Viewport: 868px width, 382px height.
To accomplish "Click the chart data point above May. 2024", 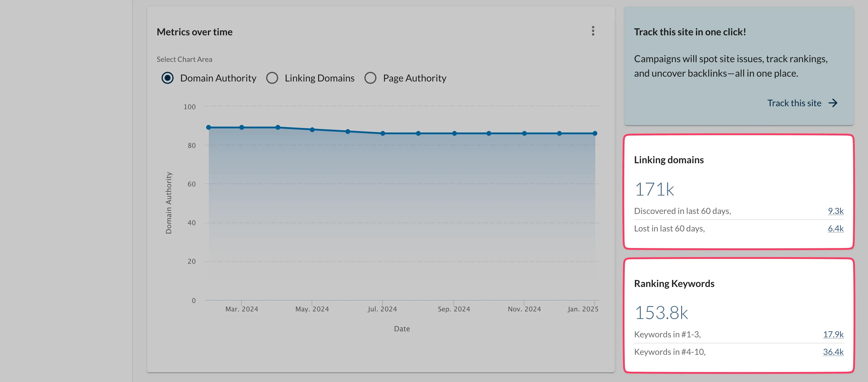I will tap(312, 129).
